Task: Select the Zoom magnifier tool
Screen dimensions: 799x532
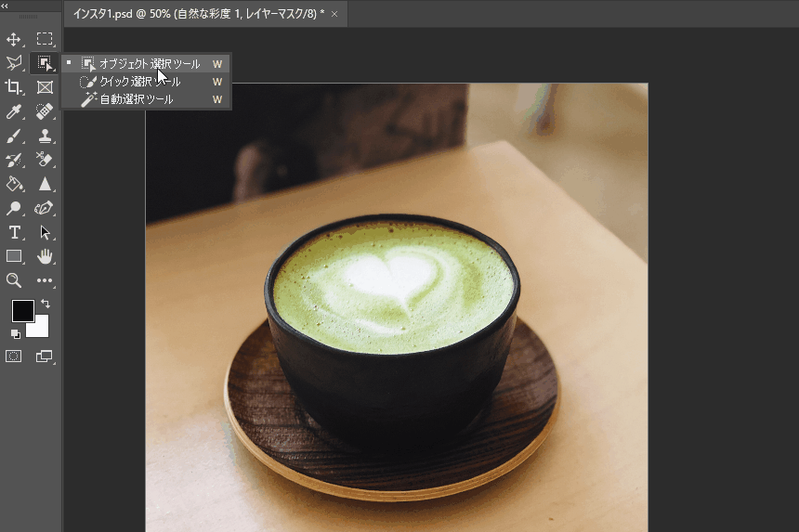Action: pos(14,280)
